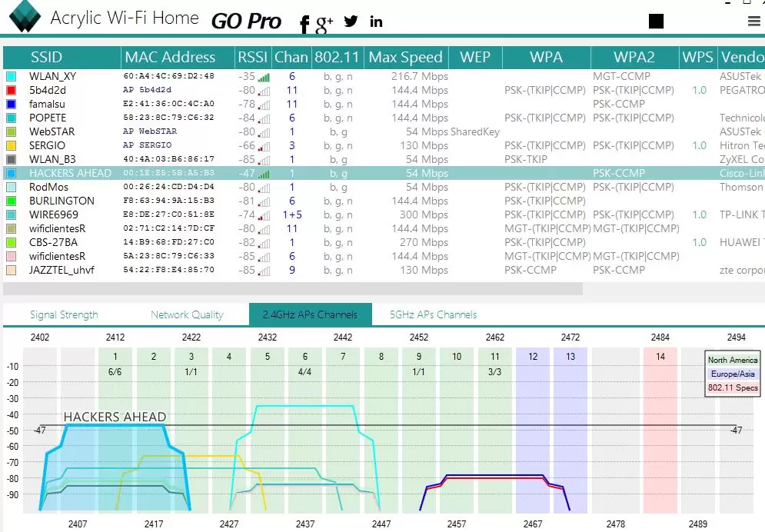This screenshot has width=765, height=532.
Task: Click channel 1 label in the chart
Action: point(115,357)
